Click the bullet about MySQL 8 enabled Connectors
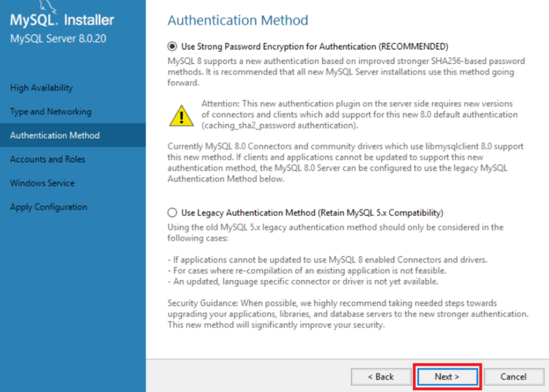 (327, 260)
